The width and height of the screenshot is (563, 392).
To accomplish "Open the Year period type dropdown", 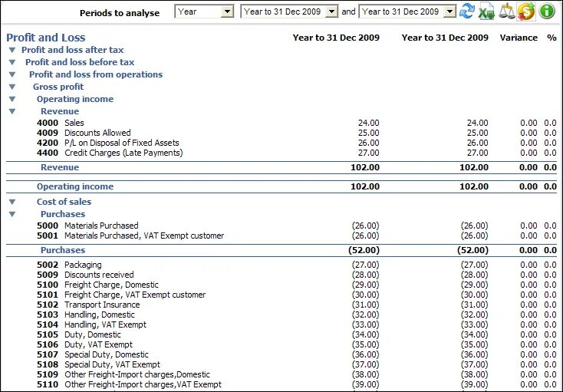I will 204,12.
